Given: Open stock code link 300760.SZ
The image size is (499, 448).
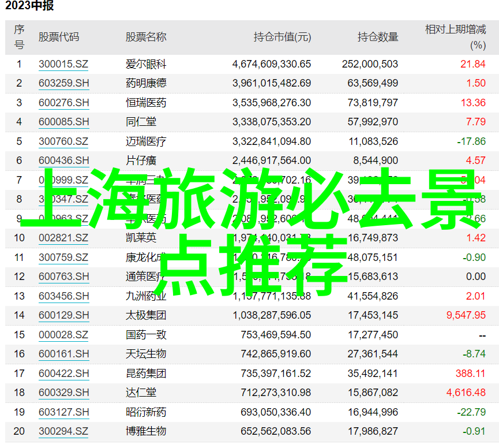Looking at the screenshot, I should [63, 141].
